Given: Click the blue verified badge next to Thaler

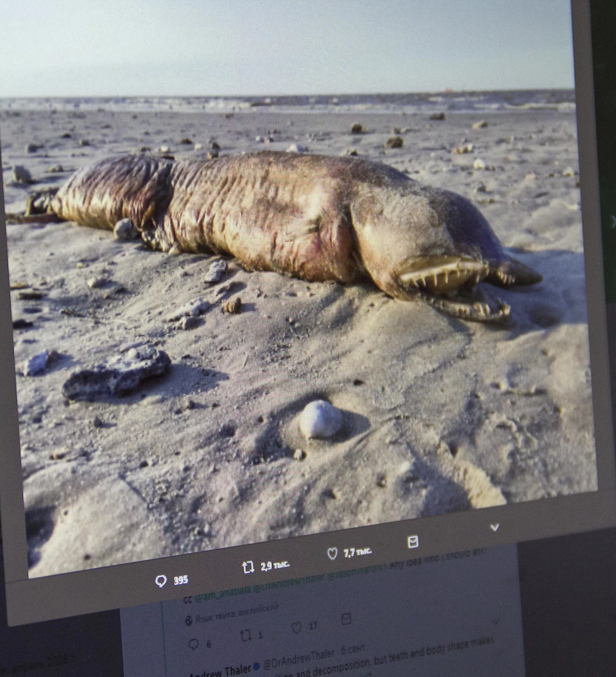Looking at the screenshot, I should (x=257, y=667).
